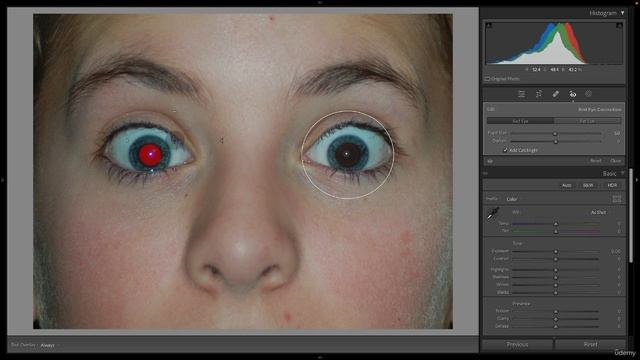This screenshot has height=360, width=640.
Task: Toggle the Basic panel on/off switch
Action: 486,173
